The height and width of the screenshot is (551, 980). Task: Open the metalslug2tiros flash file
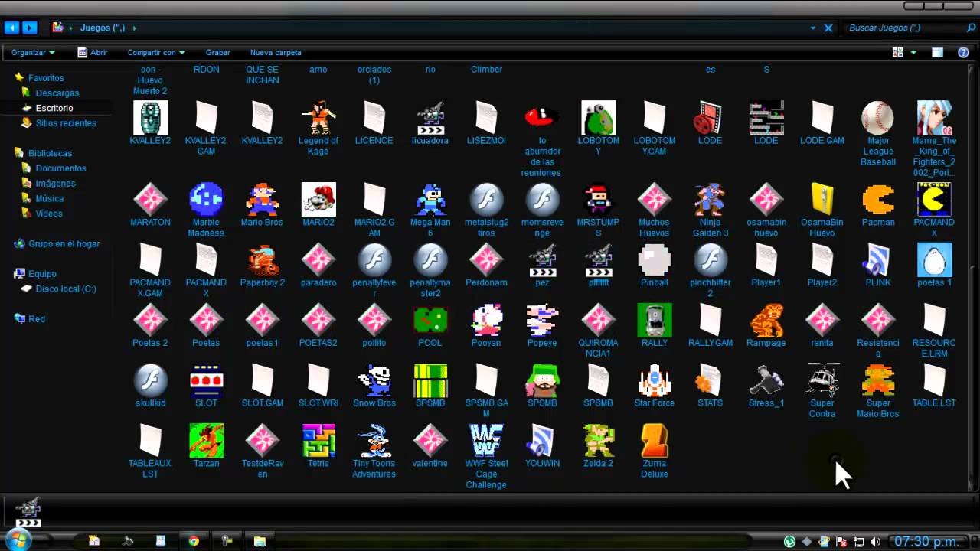[x=486, y=200]
